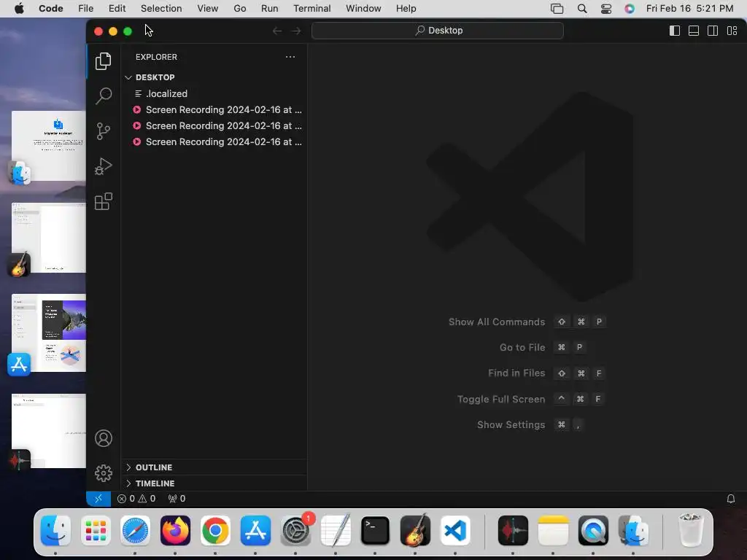The width and height of the screenshot is (747, 560).
Task: Open Trash from the Dock
Action: click(690, 531)
